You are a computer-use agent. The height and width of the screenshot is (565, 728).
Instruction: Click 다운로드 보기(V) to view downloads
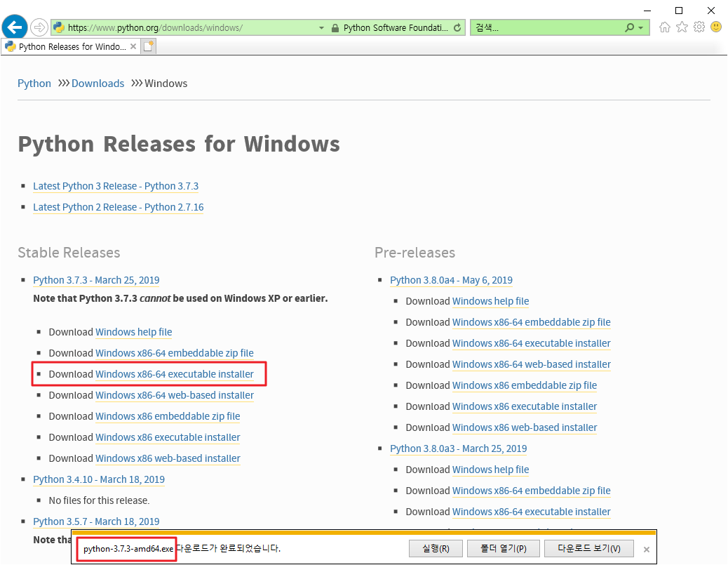pyautogui.click(x=588, y=549)
